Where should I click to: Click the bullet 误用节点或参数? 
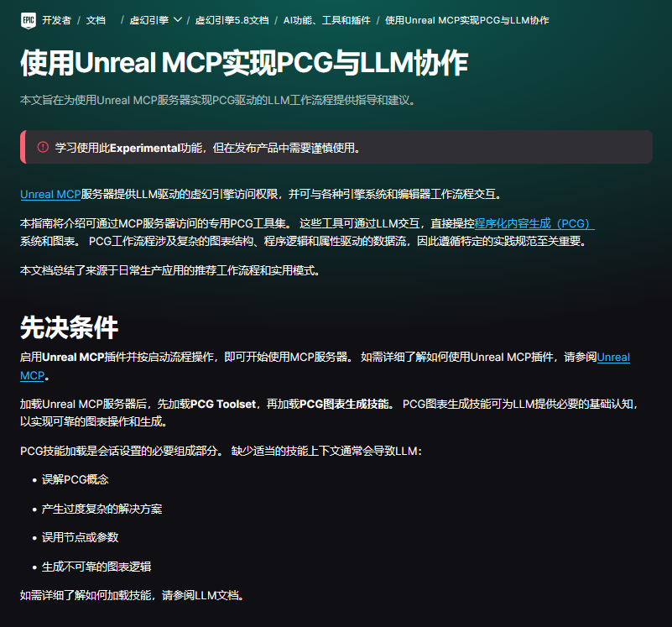coord(80,537)
